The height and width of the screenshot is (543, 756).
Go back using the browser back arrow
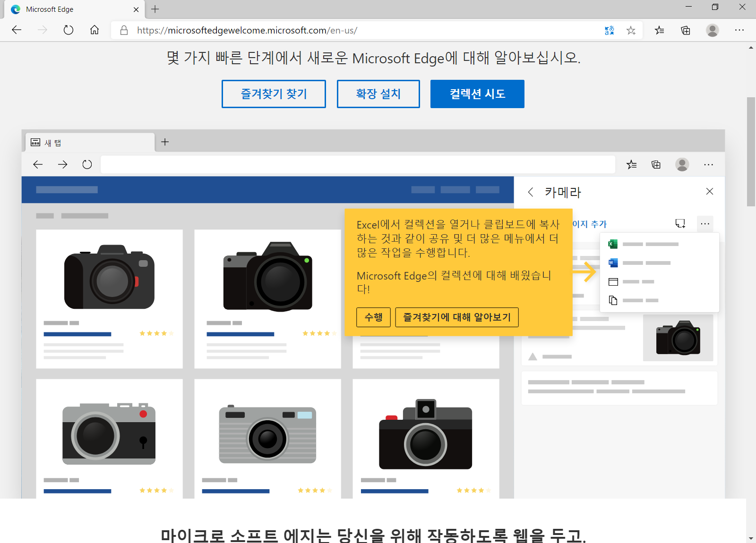pyautogui.click(x=17, y=30)
